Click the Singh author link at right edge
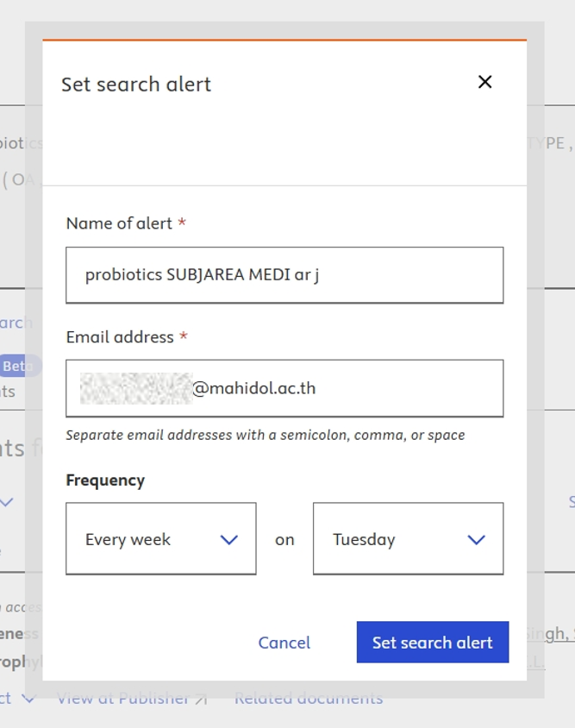 pyautogui.click(x=550, y=633)
